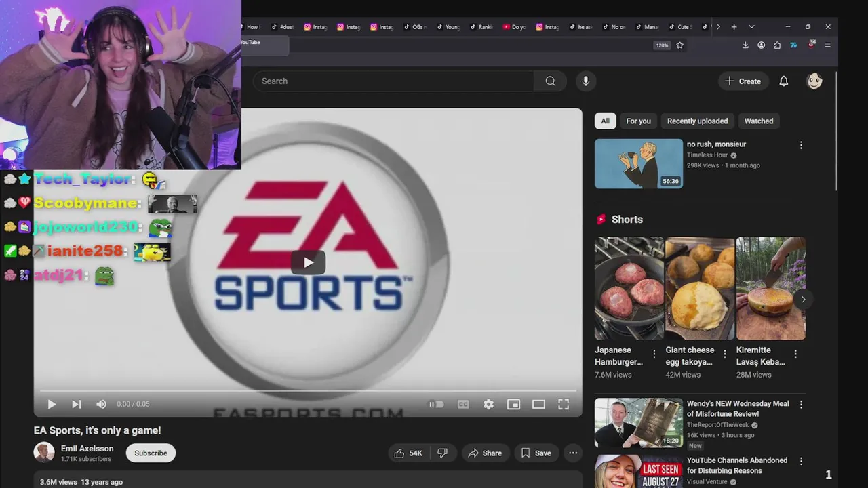Enable theater mode view
The height and width of the screenshot is (488, 868).
click(538, 404)
